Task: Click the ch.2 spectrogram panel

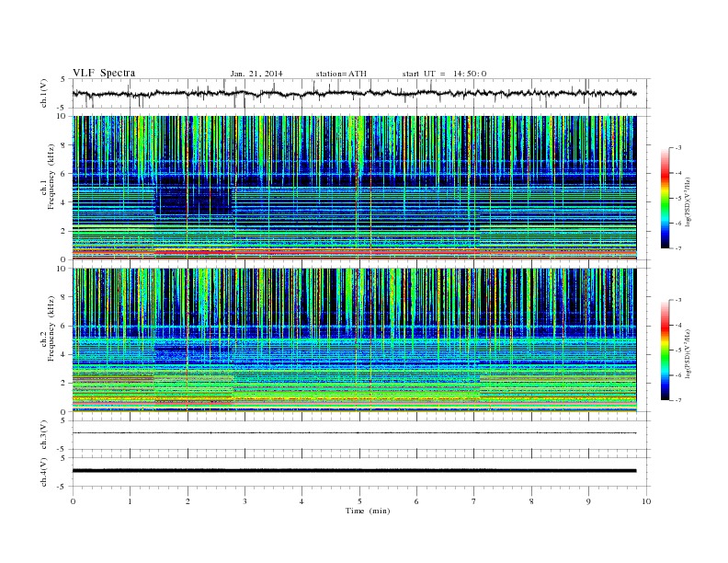Action: tap(355, 340)
